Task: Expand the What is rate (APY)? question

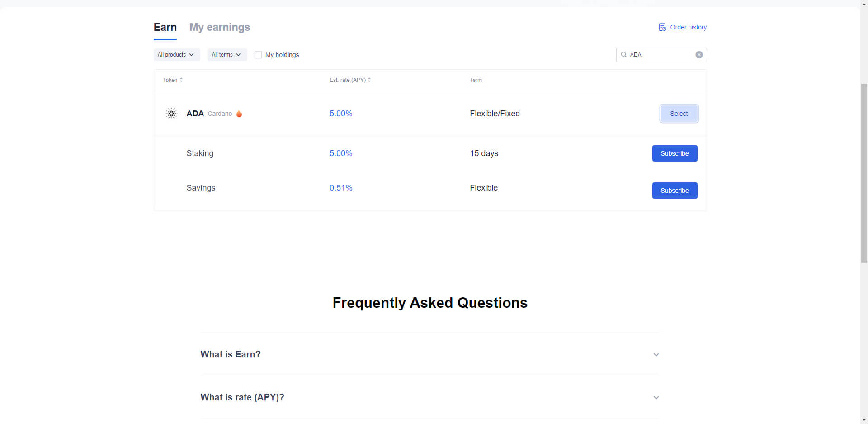Action: [x=430, y=397]
